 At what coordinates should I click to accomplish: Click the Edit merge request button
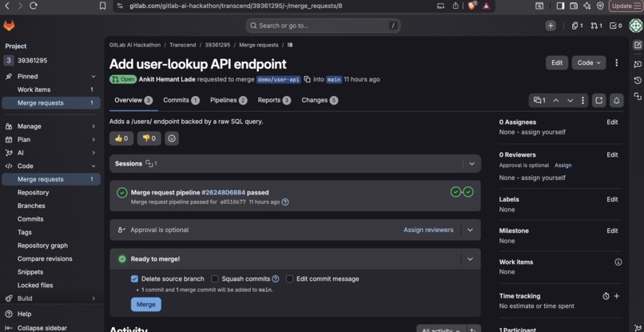(x=557, y=62)
